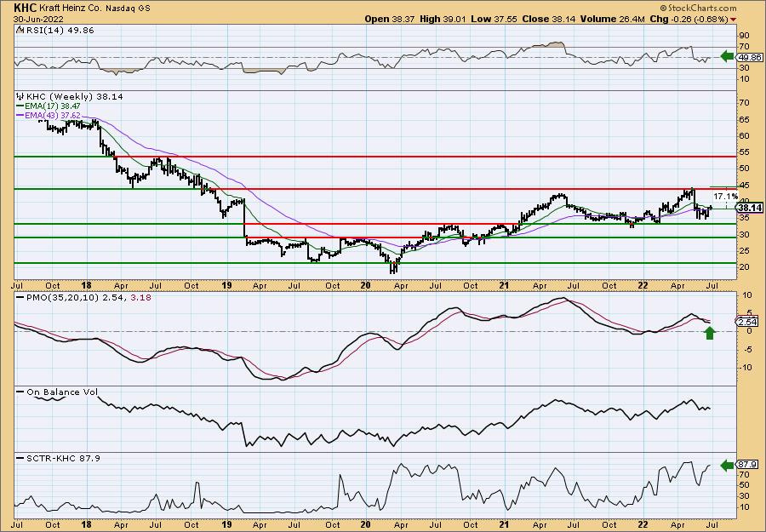This screenshot has width=766, height=532.
Task: Click the '22' year label under price panel
Action: [644, 285]
